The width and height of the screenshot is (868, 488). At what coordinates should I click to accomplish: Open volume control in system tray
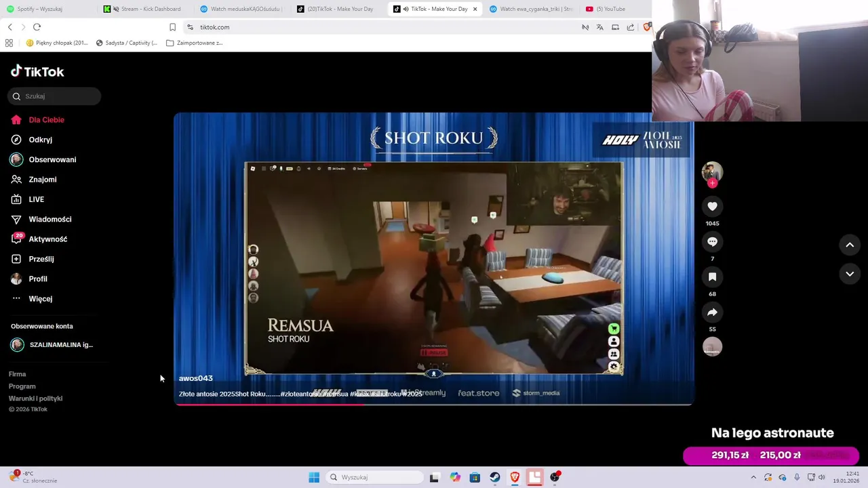[x=821, y=477]
